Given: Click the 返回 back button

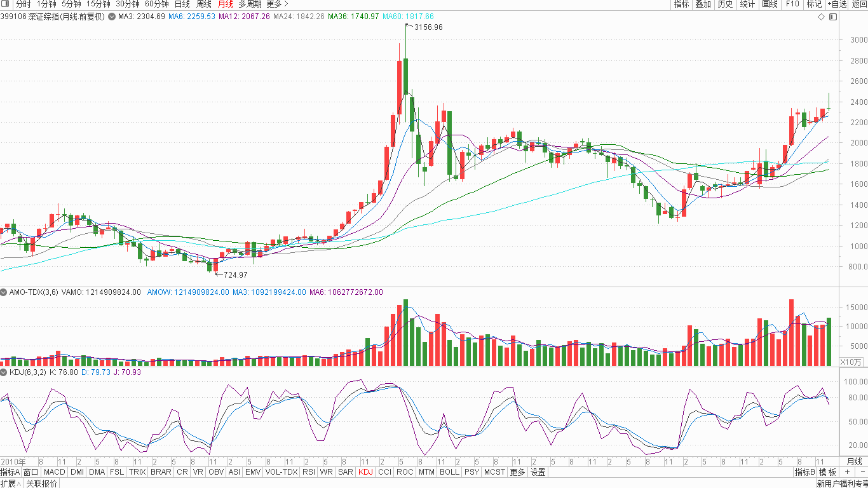Looking at the screenshot, I should pos(859,4).
